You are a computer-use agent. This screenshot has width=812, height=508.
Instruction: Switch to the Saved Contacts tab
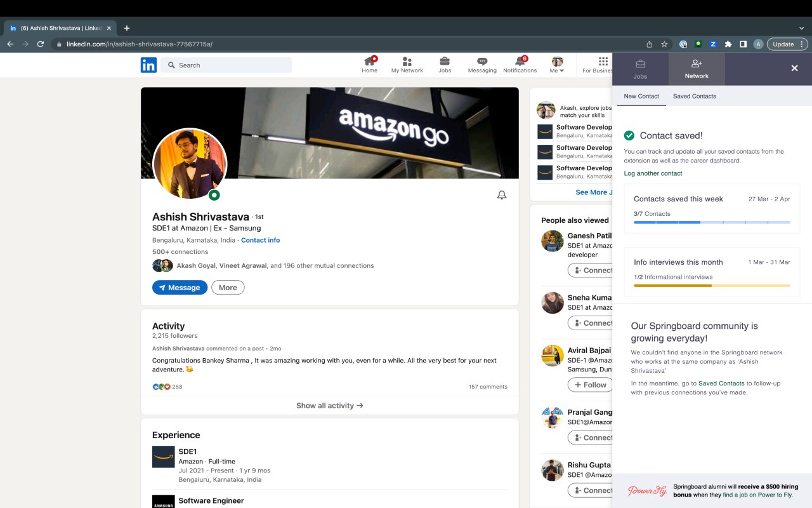(x=694, y=96)
